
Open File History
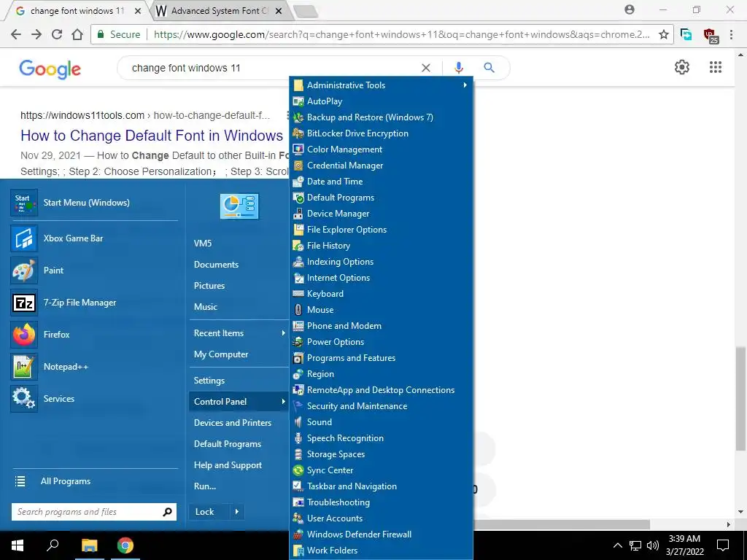[381, 246]
